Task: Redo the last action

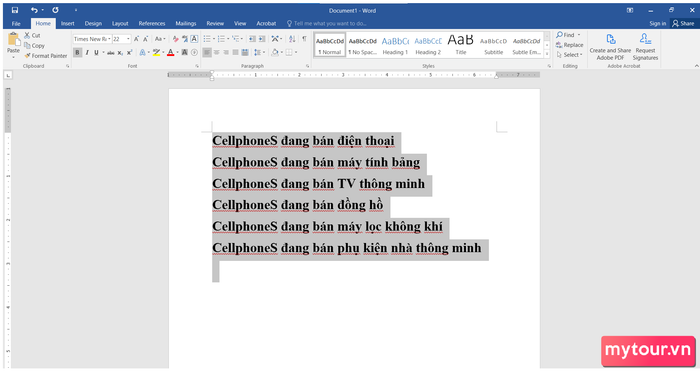Action: 55,10
